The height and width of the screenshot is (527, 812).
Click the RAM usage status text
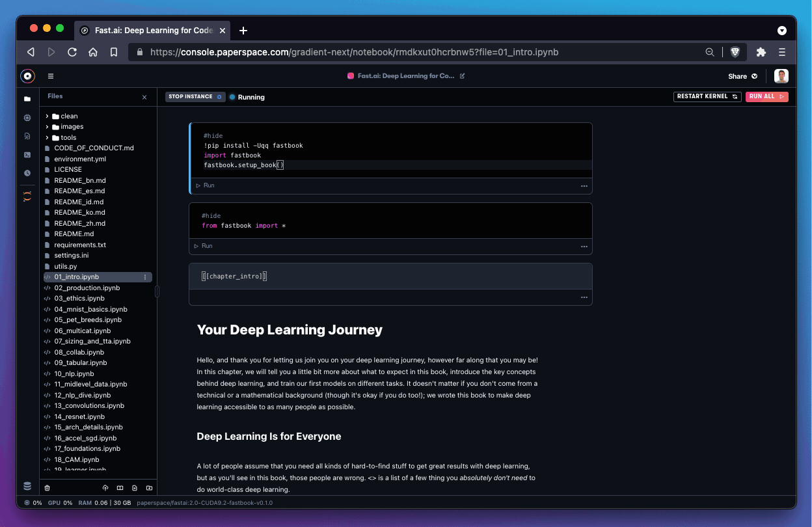pos(105,503)
